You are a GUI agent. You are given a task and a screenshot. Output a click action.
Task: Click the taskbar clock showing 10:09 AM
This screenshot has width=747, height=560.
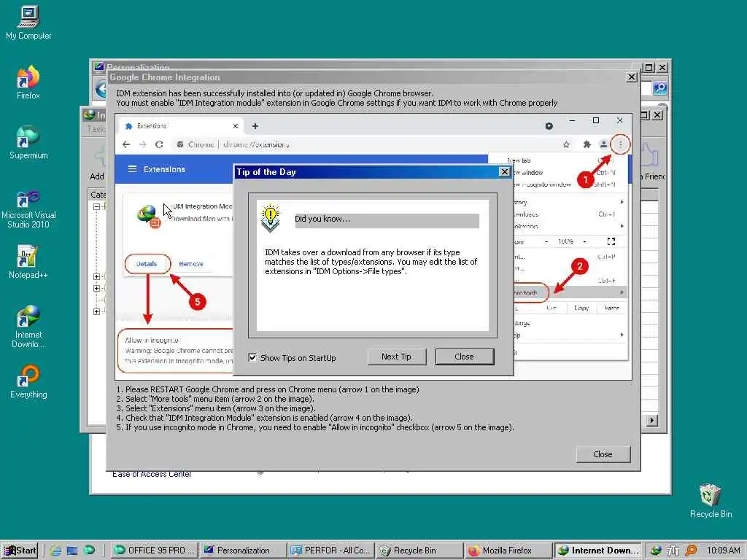tap(723, 551)
